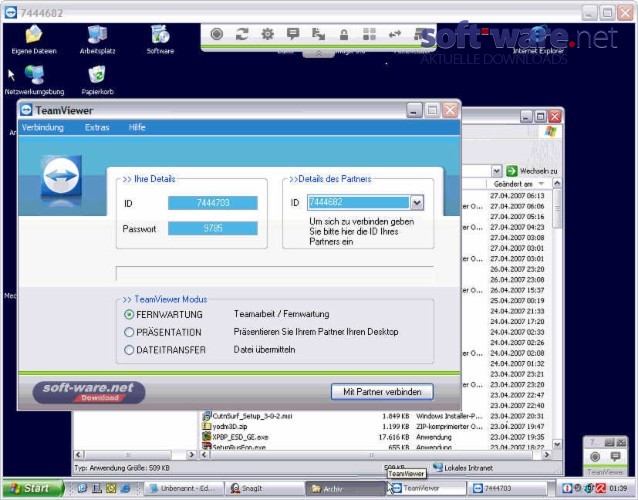
Task: Switch to the Archiv taskbar button
Action: (345, 489)
